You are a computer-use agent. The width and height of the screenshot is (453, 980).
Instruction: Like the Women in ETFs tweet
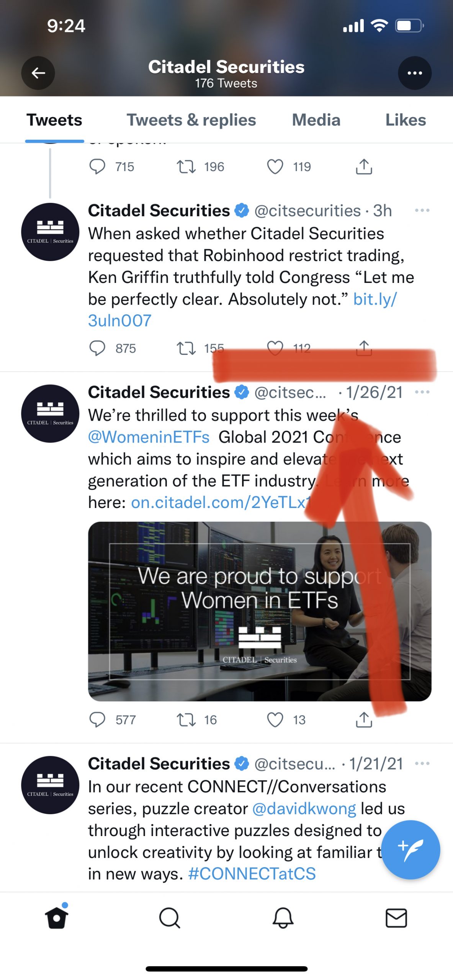[275, 720]
